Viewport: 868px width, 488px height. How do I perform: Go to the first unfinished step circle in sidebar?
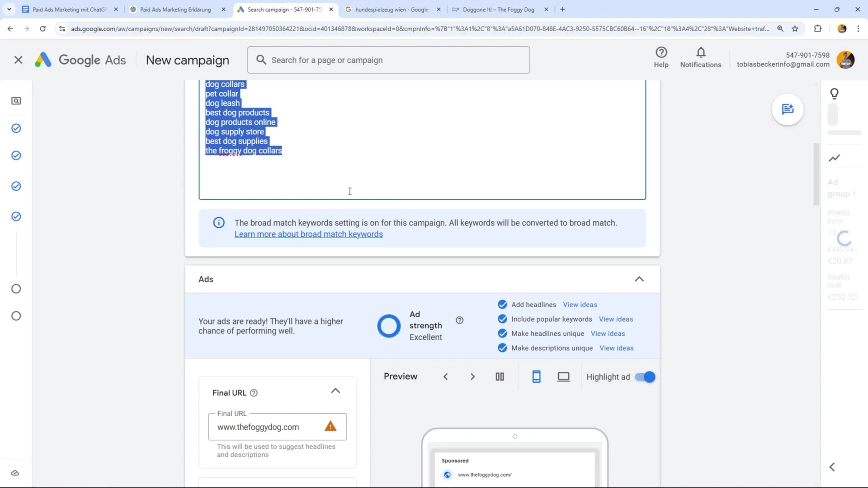[x=16, y=289]
